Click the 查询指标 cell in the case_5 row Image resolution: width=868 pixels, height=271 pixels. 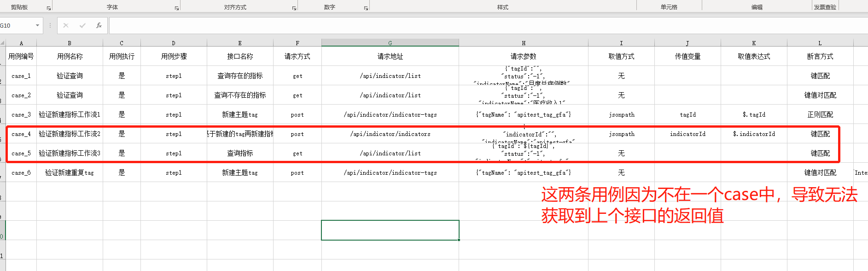[240, 153]
